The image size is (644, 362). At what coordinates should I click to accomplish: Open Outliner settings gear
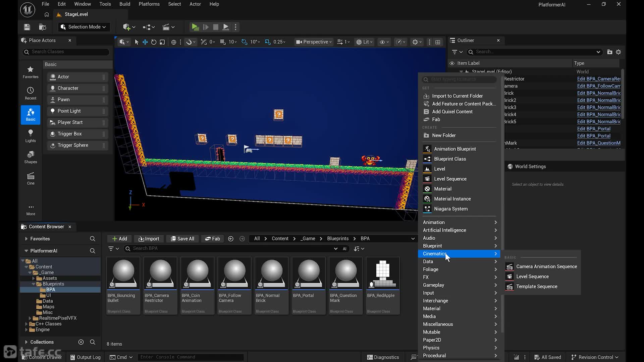[x=619, y=52]
